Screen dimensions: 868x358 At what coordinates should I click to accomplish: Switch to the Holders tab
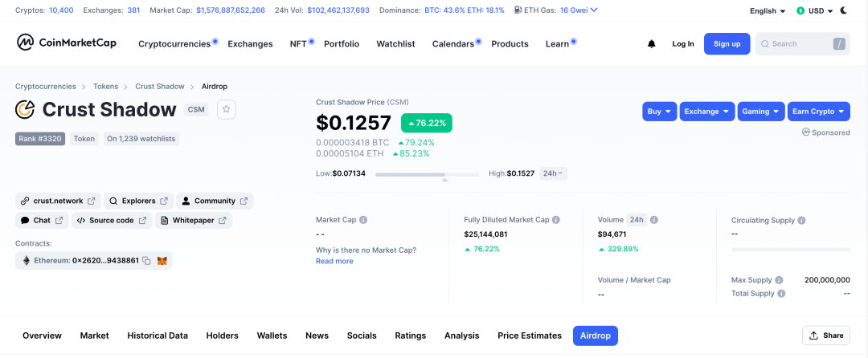click(223, 336)
